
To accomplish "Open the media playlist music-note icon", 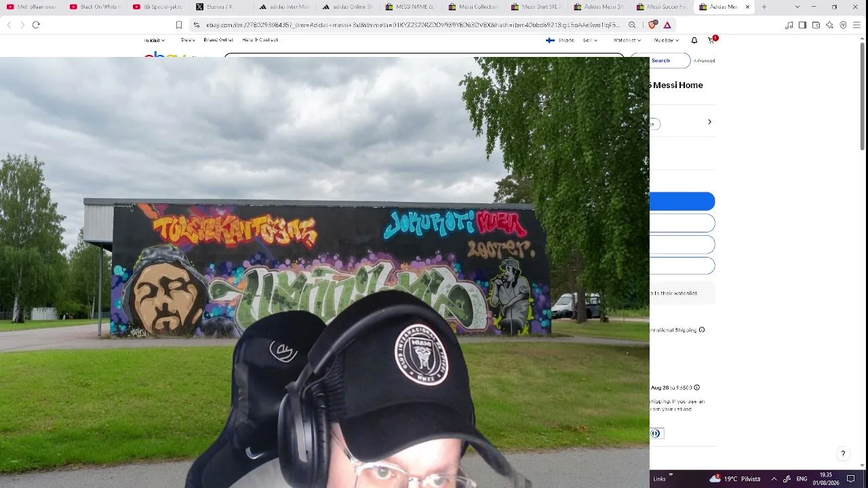I will tap(789, 25).
